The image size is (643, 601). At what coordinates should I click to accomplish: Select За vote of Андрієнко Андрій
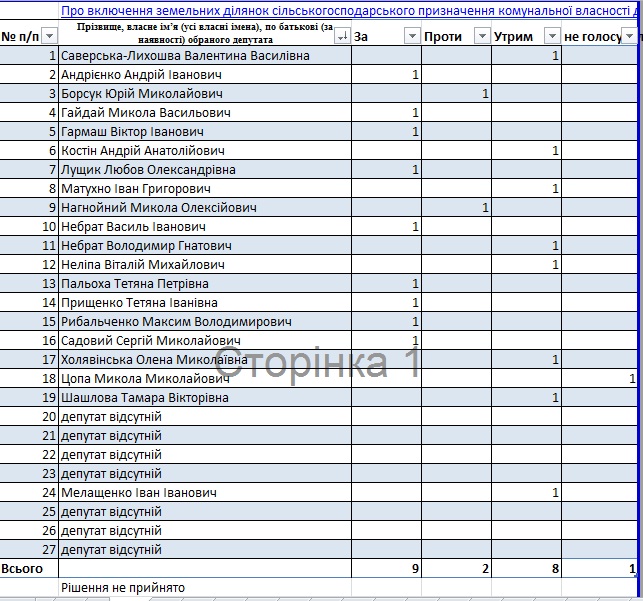point(387,75)
